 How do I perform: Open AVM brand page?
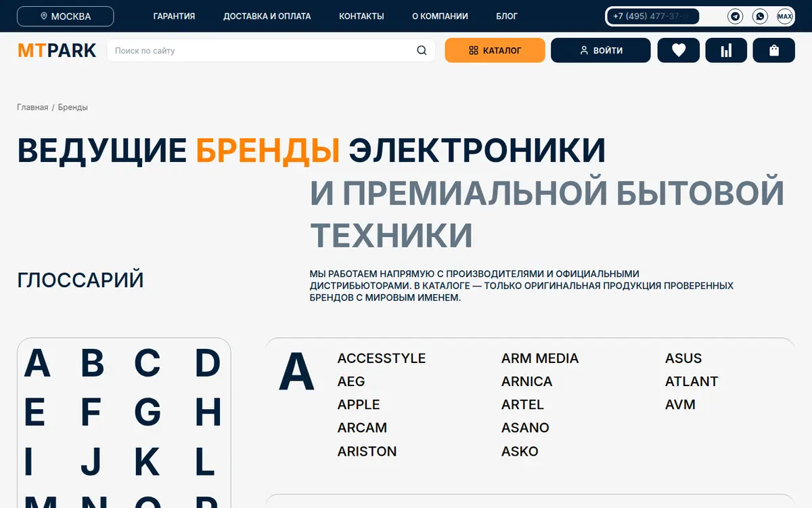click(680, 404)
